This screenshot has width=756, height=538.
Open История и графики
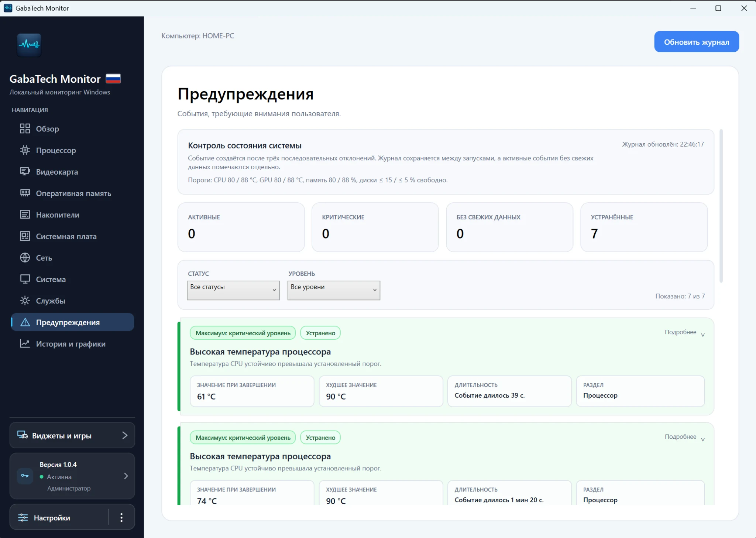(72, 343)
